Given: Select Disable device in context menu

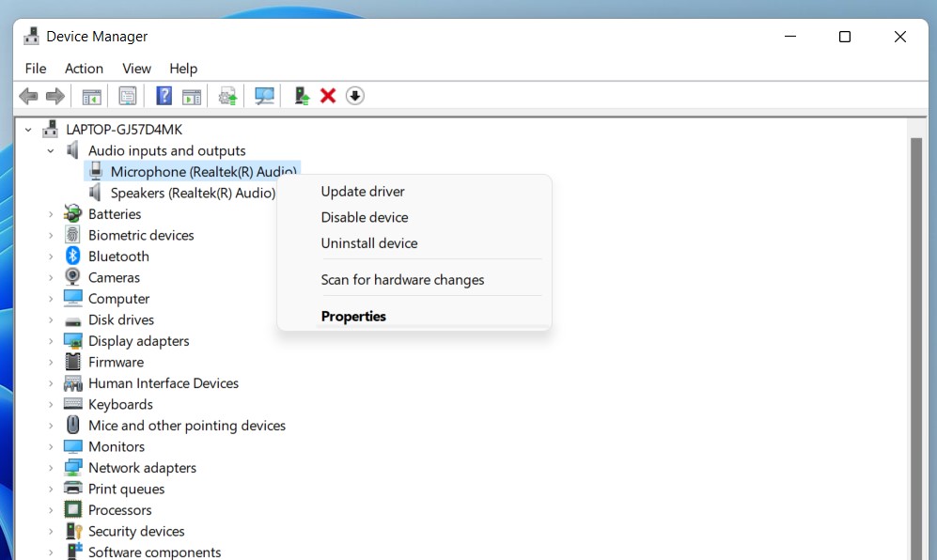Looking at the screenshot, I should click(x=365, y=217).
